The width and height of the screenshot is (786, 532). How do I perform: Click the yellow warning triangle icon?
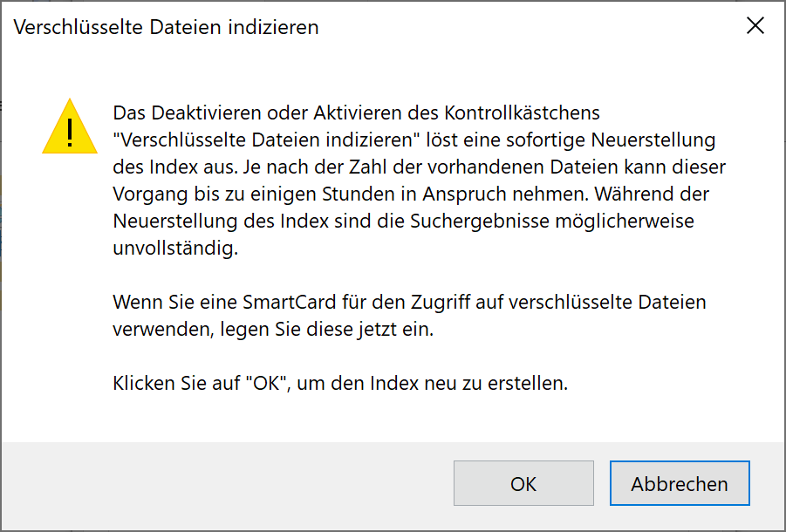click(x=70, y=126)
